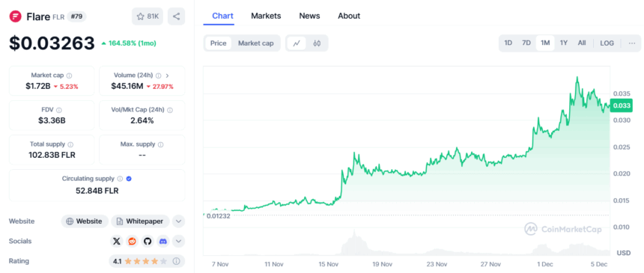This screenshot has height=273, width=644.
Task: Set chart range to 1M
Action: pyautogui.click(x=545, y=43)
